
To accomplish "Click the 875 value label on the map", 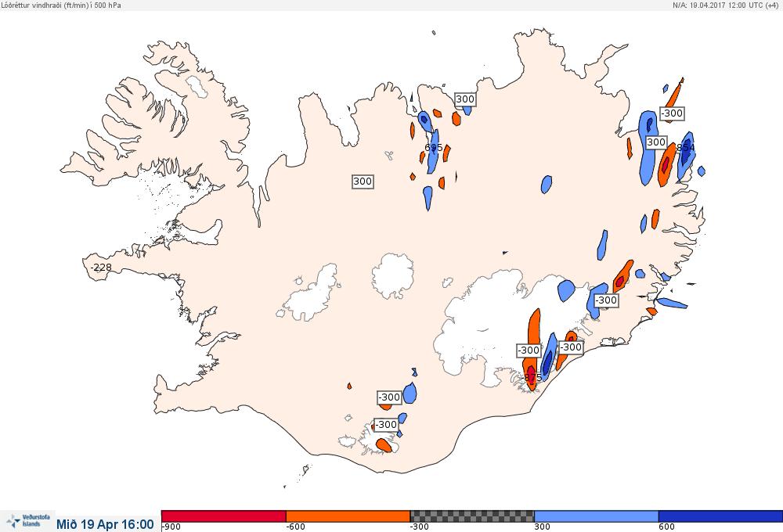I will [x=532, y=377].
